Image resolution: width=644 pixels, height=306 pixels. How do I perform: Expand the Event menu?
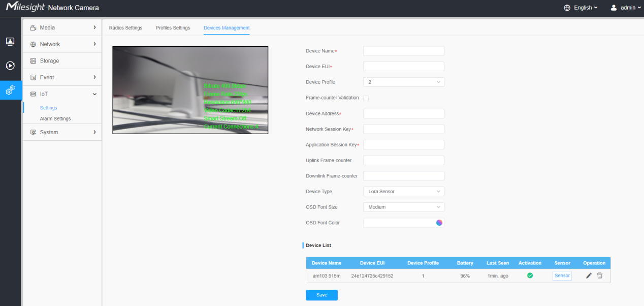pyautogui.click(x=94, y=77)
